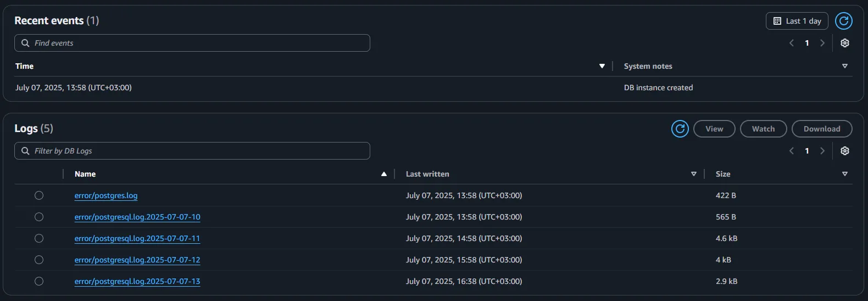This screenshot has height=301, width=868.
Task: Select radio for postgresql.log.2025-07-07-11
Action: tap(39, 238)
